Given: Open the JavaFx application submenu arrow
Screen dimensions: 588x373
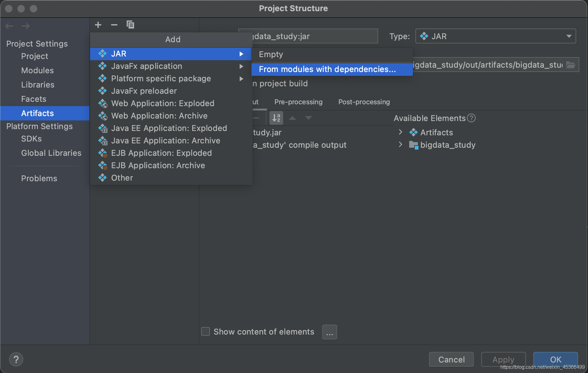Looking at the screenshot, I should [241, 66].
